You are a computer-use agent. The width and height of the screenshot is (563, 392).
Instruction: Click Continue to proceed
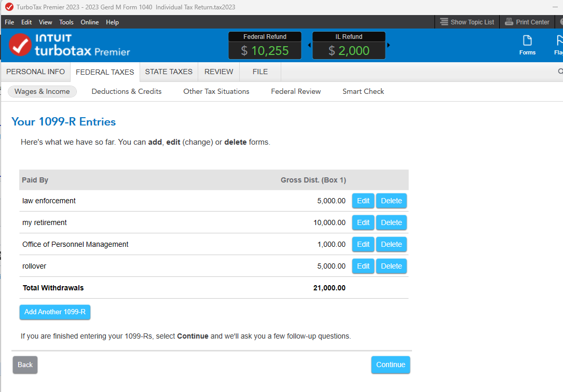coord(390,365)
